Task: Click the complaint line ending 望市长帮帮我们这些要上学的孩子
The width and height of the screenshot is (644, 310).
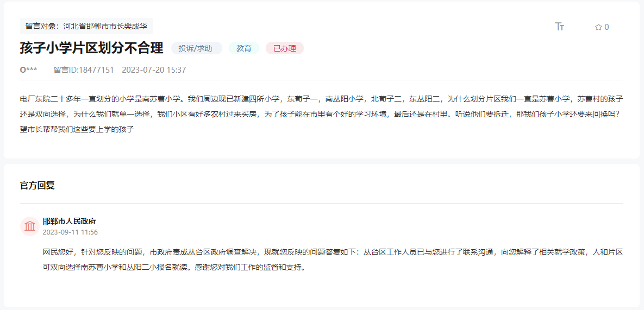Action: click(78, 130)
